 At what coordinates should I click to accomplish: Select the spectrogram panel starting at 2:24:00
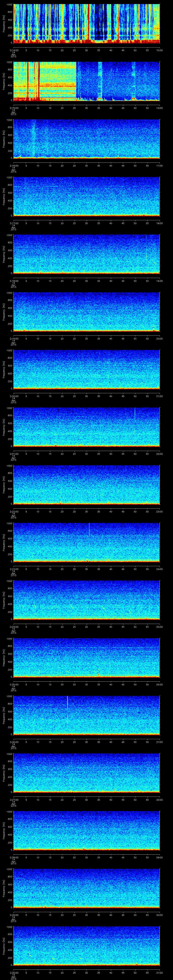[x=87, y=600]
